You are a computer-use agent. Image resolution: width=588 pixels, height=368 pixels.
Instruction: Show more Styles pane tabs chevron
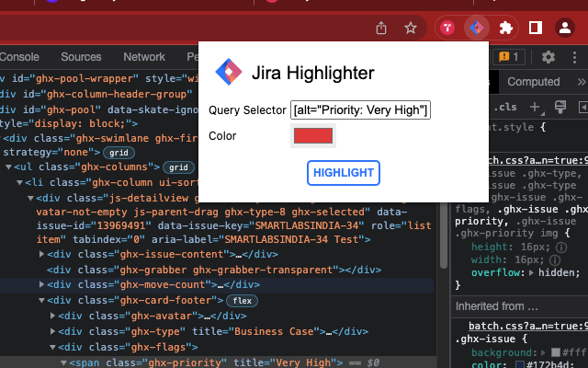pos(582,82)
